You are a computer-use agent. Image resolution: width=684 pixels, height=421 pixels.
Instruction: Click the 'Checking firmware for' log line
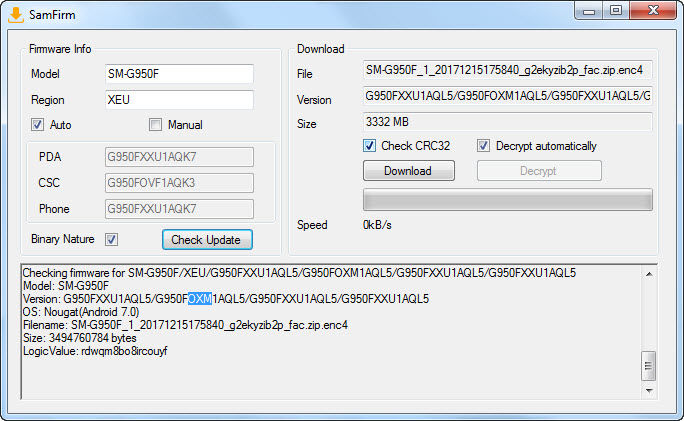tap(299, 273)
